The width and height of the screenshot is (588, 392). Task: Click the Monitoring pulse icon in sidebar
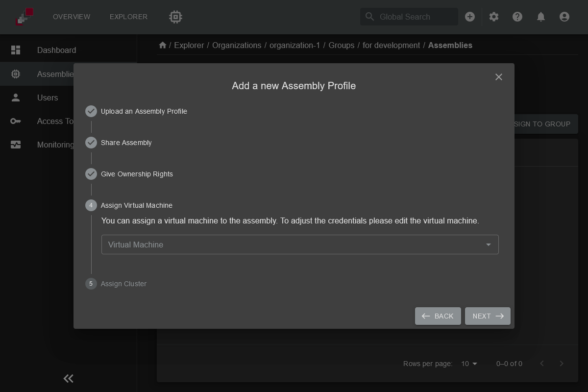pos(16,145)
